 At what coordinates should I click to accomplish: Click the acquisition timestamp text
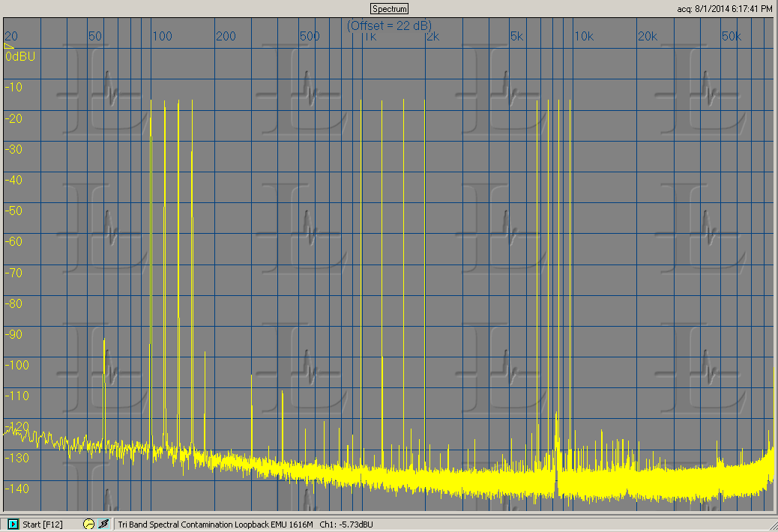click(725, 9)
